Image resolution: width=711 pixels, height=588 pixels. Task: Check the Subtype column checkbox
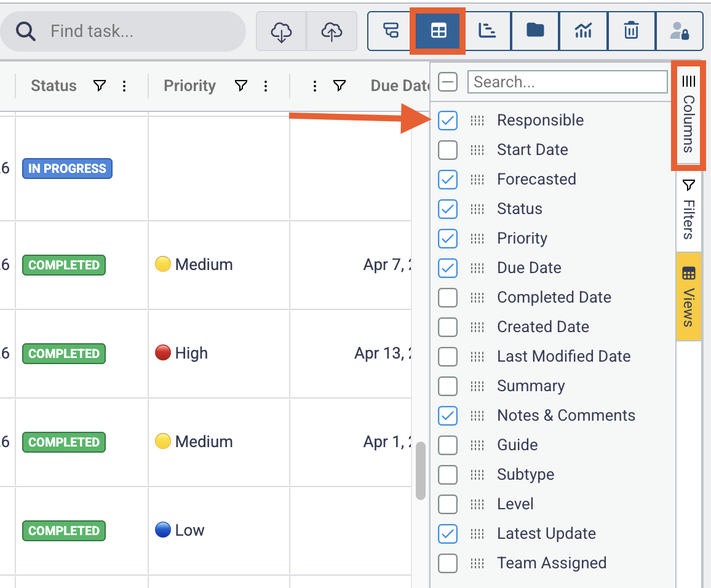(x=448, y=475)
